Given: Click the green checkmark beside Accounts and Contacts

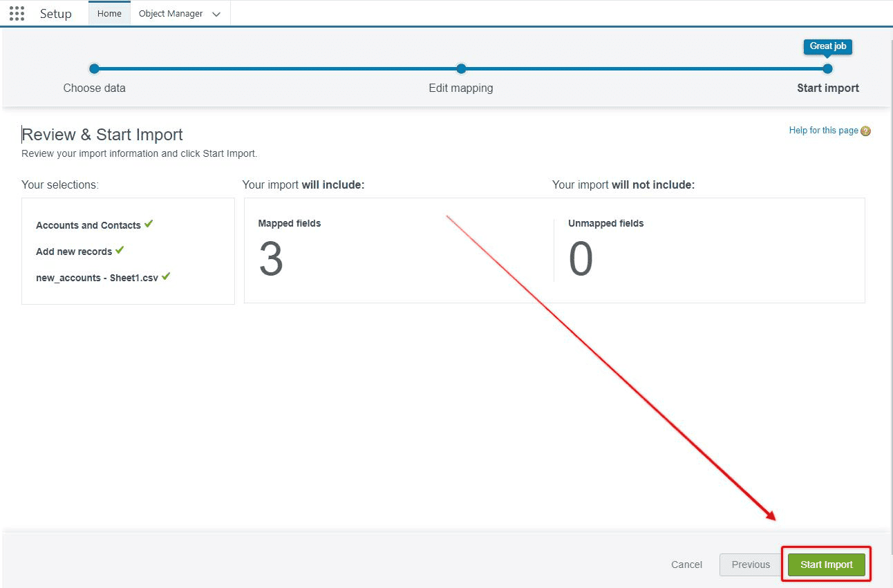Looking at the screenshot, I should (x=149, y=223).
